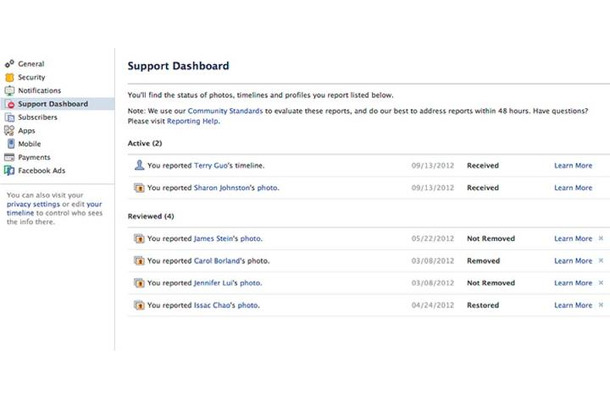Click the 'your timeline' link
This screenshot has width=610, height=400.
click(54, 208)
